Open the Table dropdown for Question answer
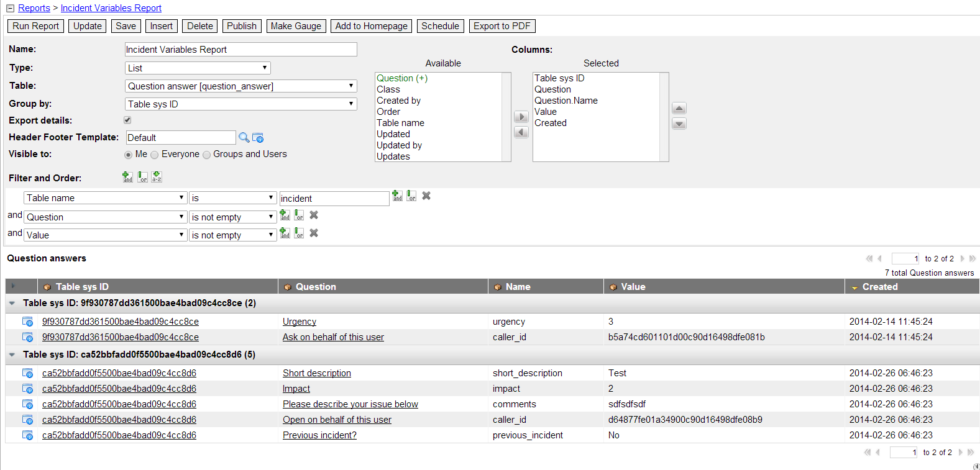This screenshot has width=980, height=470. point(241,86)
